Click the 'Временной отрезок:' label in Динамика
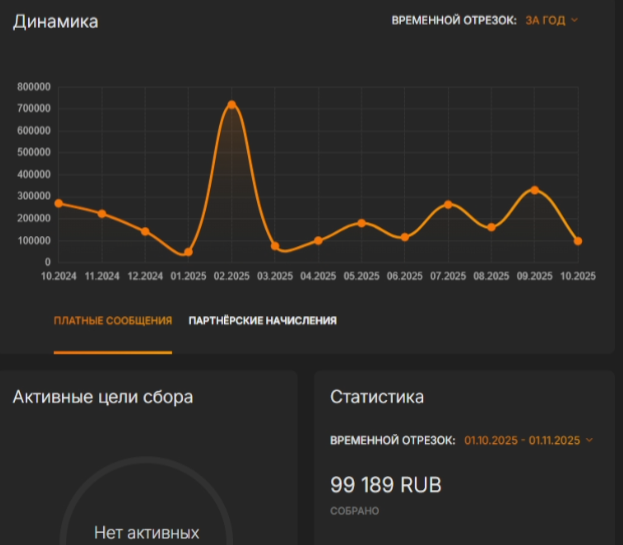Viewport: 623px width, 545px height. pyautogui.click(x=454, y=20)
